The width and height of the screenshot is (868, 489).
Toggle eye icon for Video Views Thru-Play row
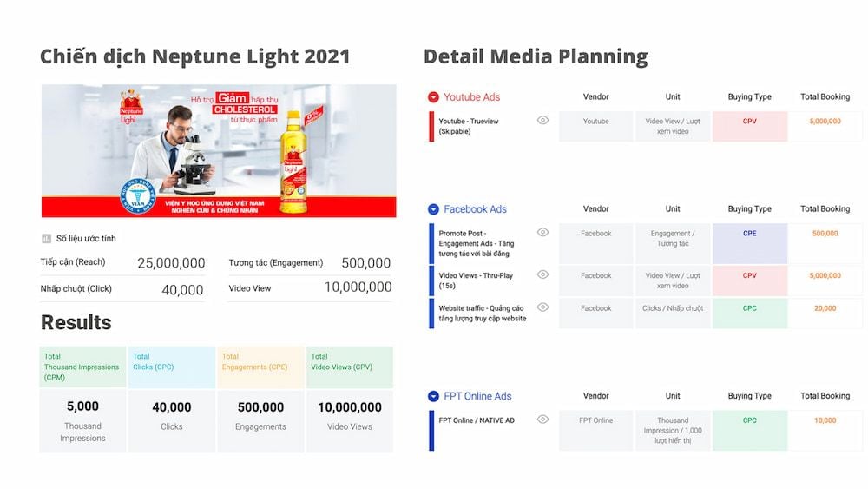coord(542,274)
